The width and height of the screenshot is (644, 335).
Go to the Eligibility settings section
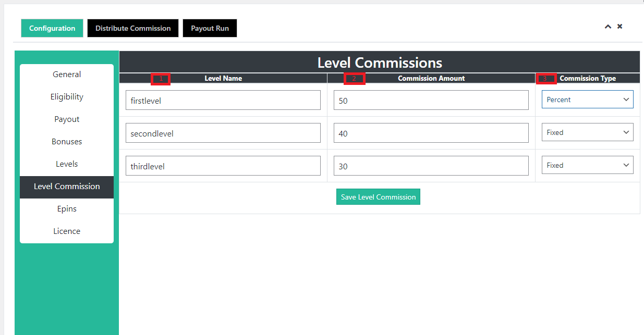[x=67, y=97]
